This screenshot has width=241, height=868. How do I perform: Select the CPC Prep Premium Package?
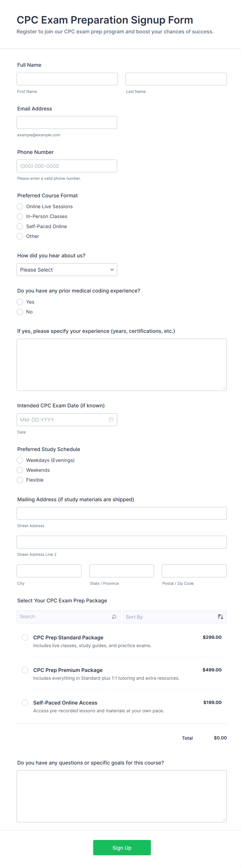click(x=25, y=670)
